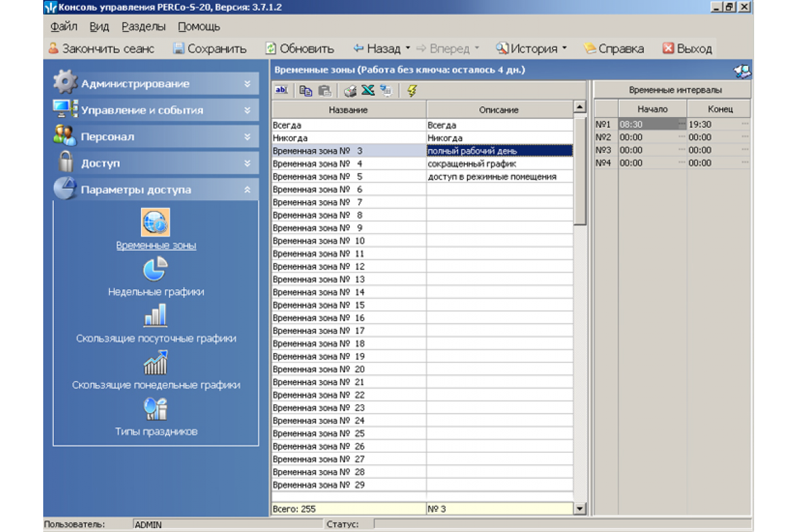Image resolution: width=798 pixels, height=532 pixels.
Task: Select the description сокращенный график
Action: 499,164
